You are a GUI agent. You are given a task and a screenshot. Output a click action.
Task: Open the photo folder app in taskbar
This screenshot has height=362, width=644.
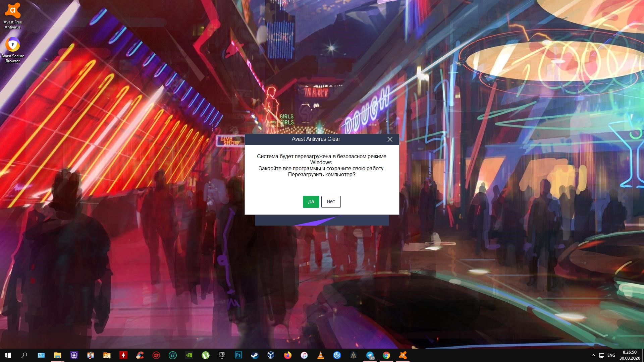click(107, 355)
